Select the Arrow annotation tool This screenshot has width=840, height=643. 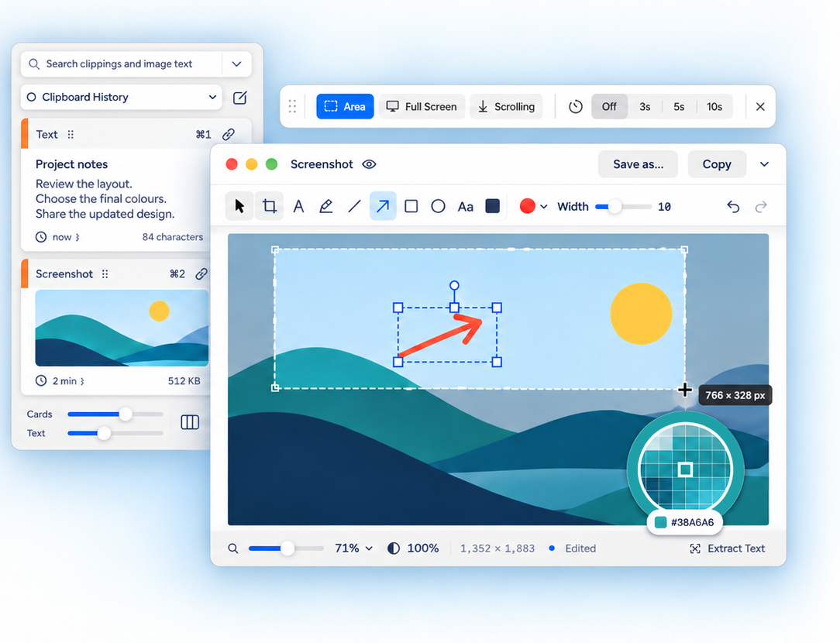pyautogui.click(x=383, y=206)
